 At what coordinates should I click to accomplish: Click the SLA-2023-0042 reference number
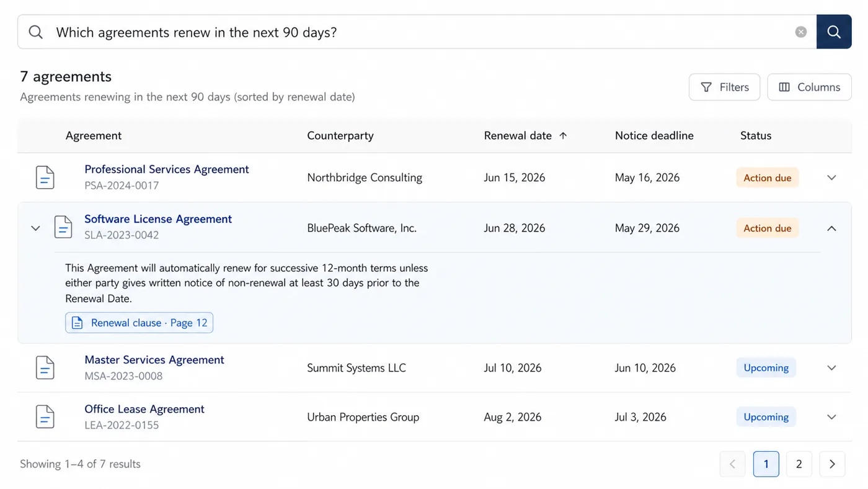122,235
